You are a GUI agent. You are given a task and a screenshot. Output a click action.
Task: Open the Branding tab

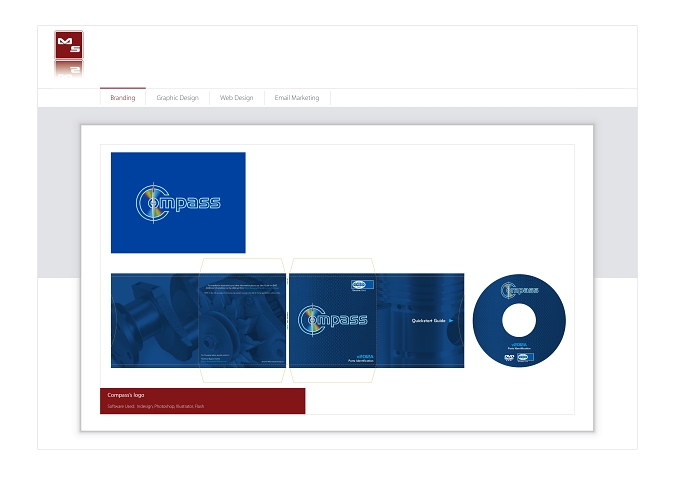(x=123, y=98)
